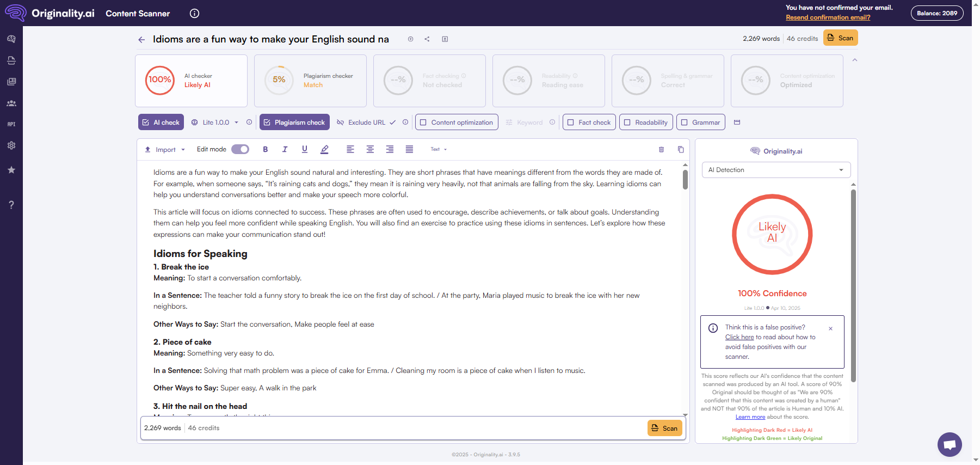Open the Text style dropdown

[x=439, y=149]
